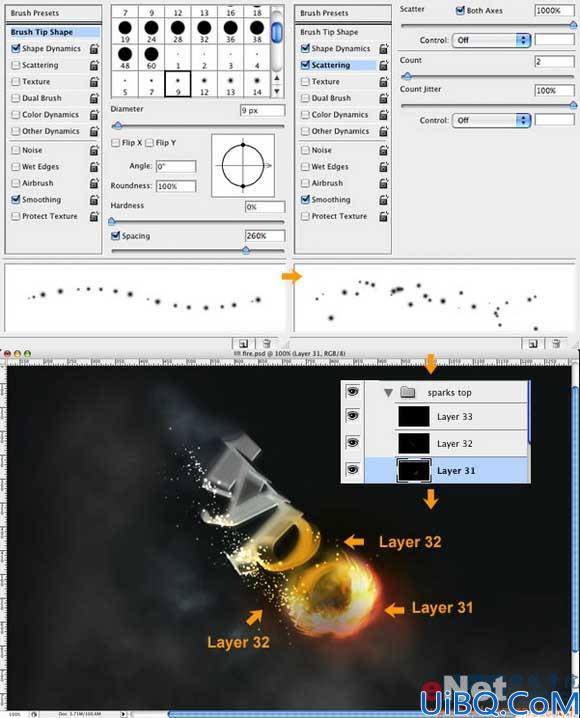
Task: Click the Diameter slider handle
Action: (x=118, y=125)
